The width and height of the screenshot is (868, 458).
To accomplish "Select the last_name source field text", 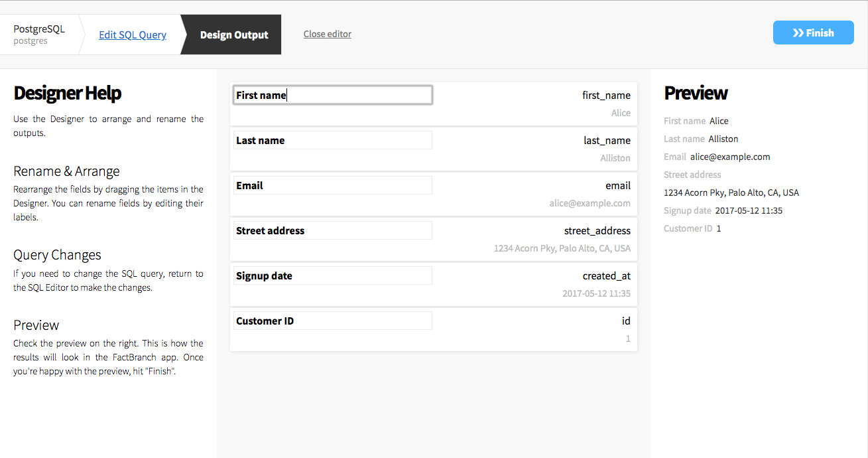I will 607,140.
